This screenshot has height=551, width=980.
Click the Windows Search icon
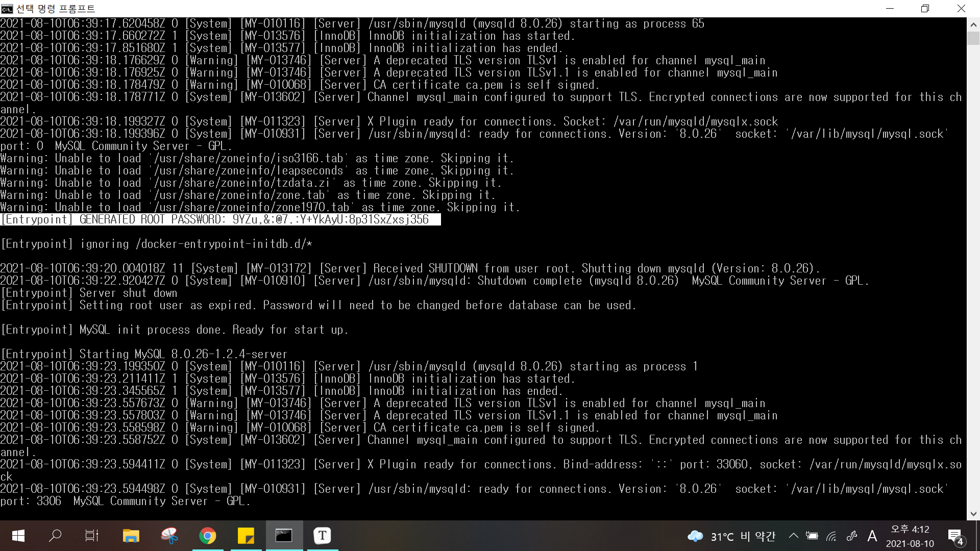(55, 536)
